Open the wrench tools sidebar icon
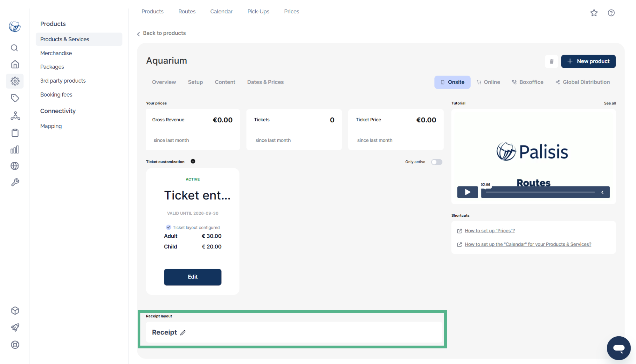 [15, 182]
